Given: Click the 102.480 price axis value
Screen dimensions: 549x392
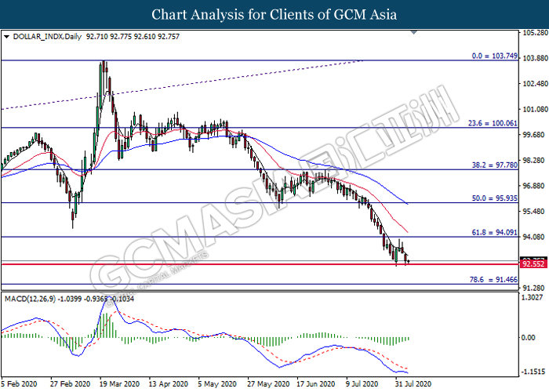Looking at the screenshot, I should coord(535,84).
